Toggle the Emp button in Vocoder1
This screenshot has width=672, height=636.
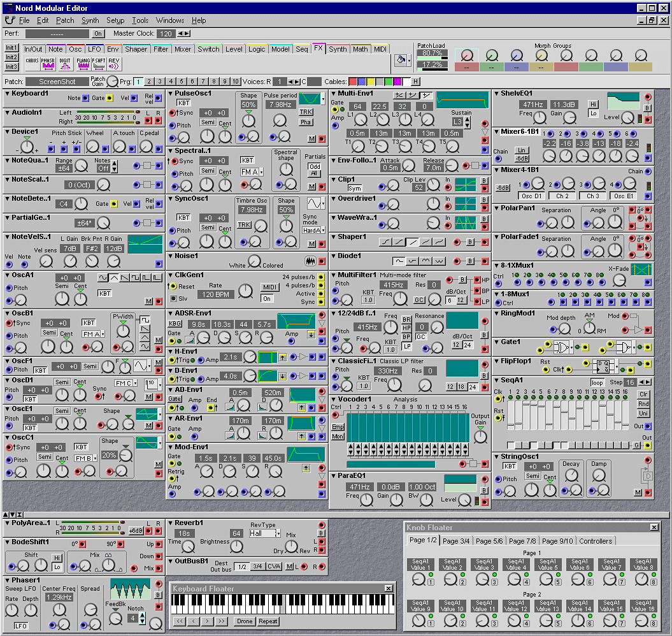(338, 427)
